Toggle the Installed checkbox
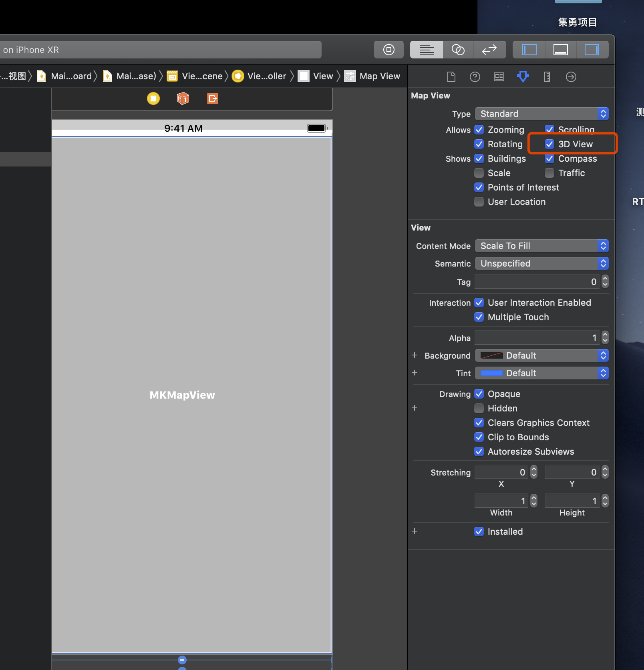 (x=479, y=532)
